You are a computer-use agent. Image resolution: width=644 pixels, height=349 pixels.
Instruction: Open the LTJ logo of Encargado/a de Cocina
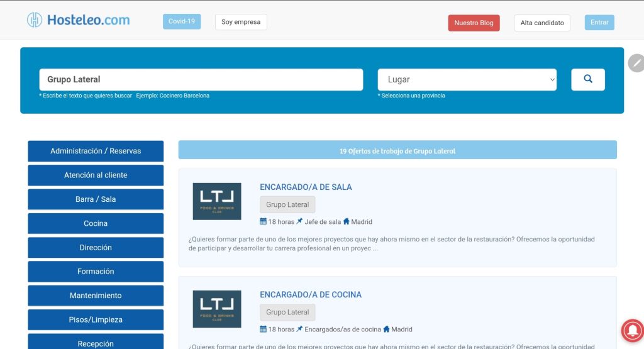tap(217, 309)
